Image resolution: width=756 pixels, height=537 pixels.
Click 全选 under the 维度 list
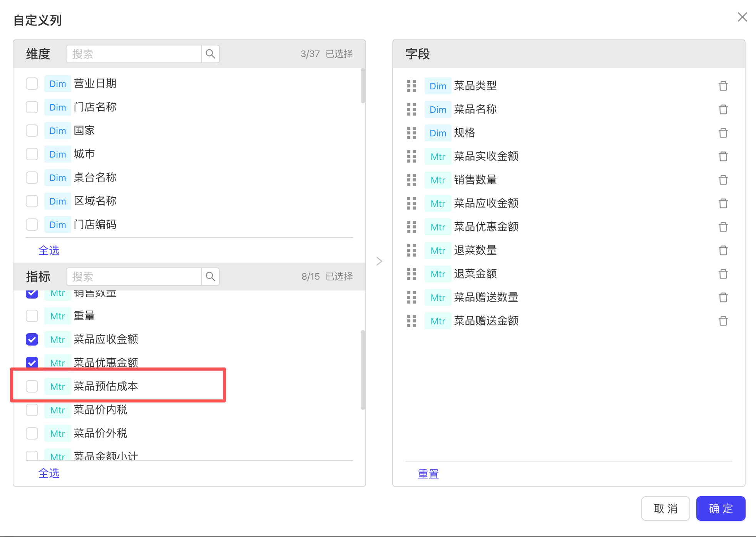click(49, 250)
